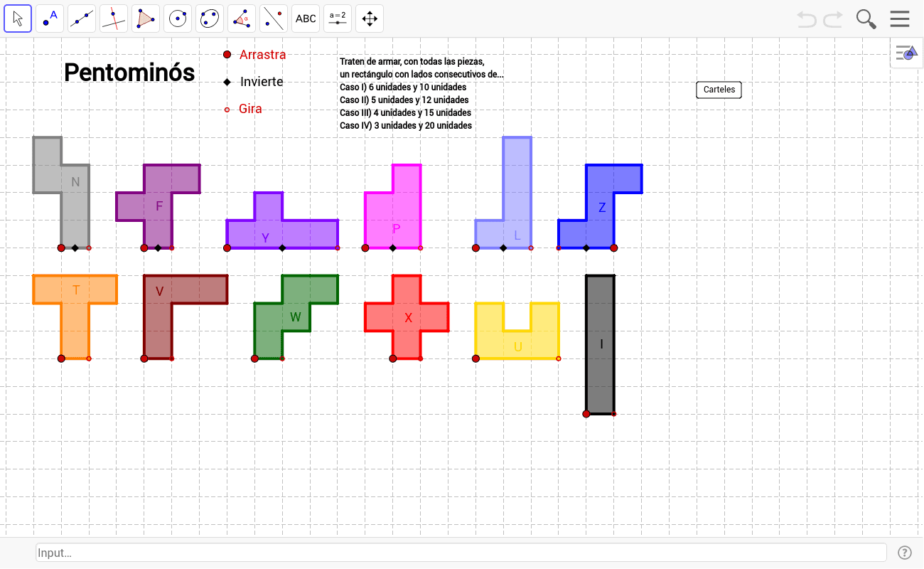Select the Point tool
The width and height of the screenshot is (924, 569).
pos(50,18)
